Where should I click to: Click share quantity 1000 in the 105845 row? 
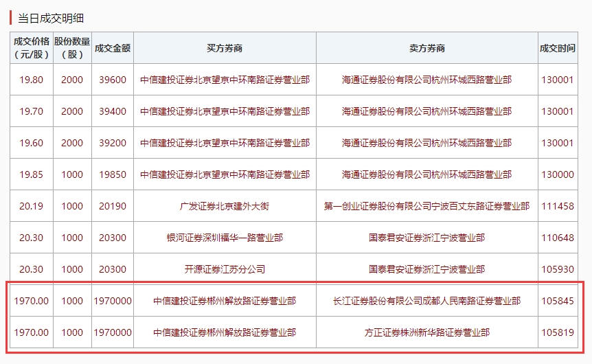(72, 301)
